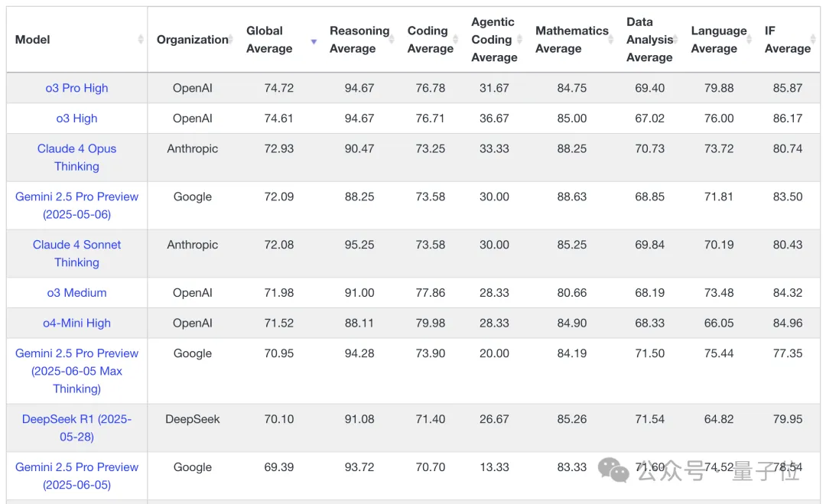
Task: Open Gemini 2.5 Pro Preview (2025-05-06) link
Action: pyautogui.click(x=76, y=205)
